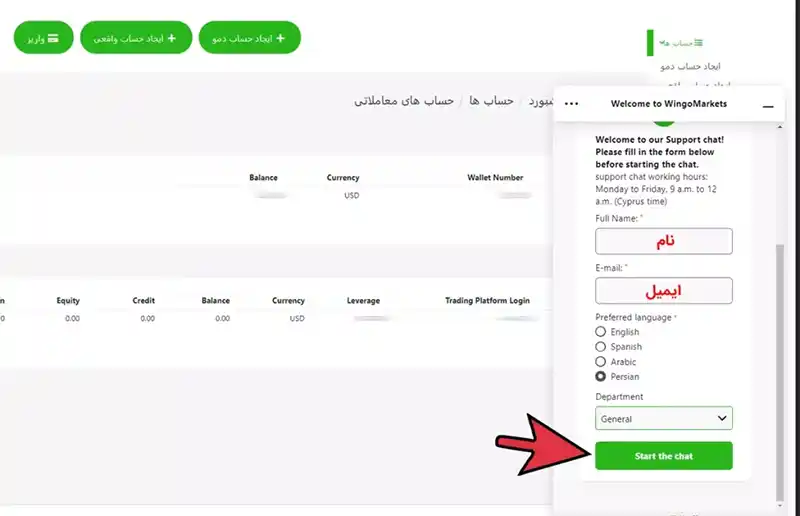
Task: Click the Full Name input field
Action: (x=663, y=241)
